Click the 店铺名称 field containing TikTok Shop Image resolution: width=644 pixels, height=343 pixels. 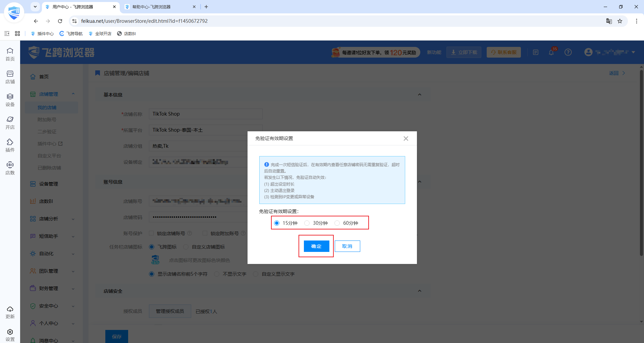[205, 114]
